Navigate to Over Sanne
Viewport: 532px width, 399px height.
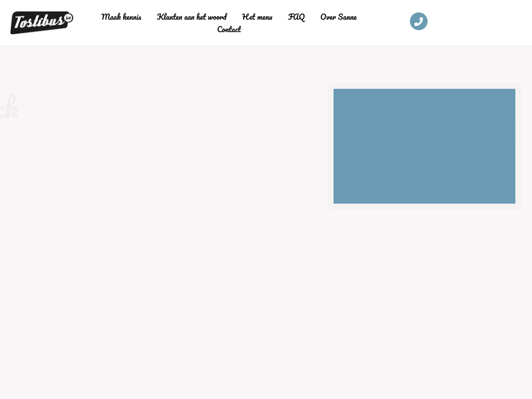[338, 17]
